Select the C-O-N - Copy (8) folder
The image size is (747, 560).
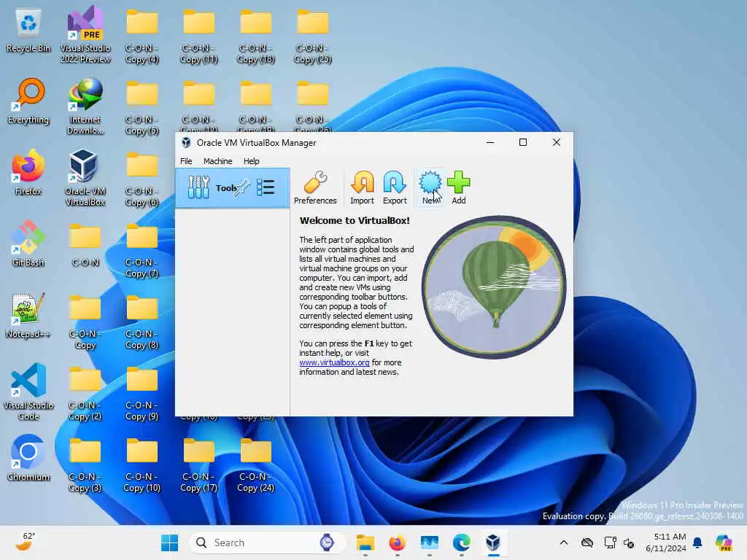[x=142, y=322]
